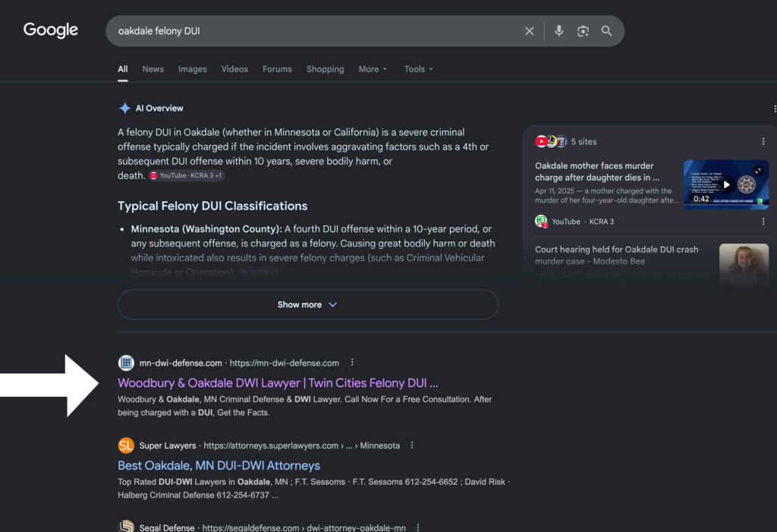777x532 pixels.
Task: Click the Segal Defense site favicon
Action: (126, 526)
